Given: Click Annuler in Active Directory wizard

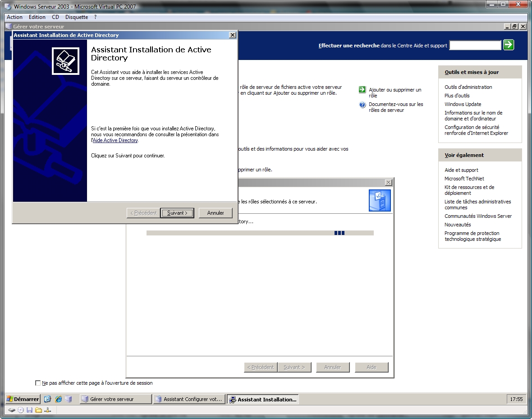Looking at the screenshot, I should tap(216, 213).
